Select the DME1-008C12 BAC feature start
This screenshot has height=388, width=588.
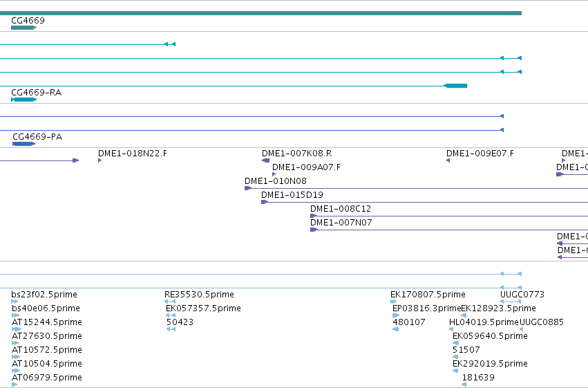tap(314, 216)
